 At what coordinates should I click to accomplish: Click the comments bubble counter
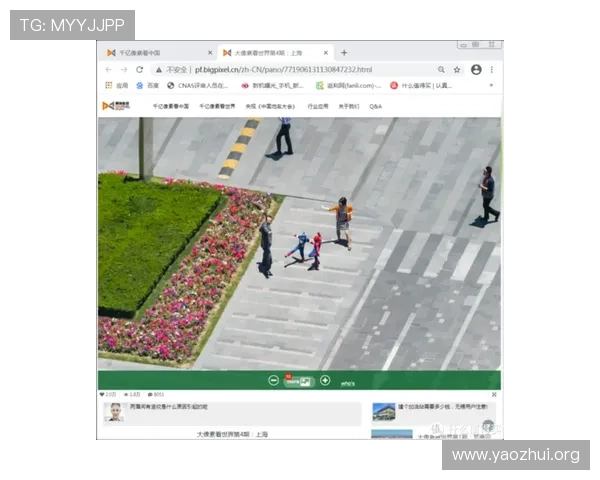pyautogui.click(x=156, y=394)
